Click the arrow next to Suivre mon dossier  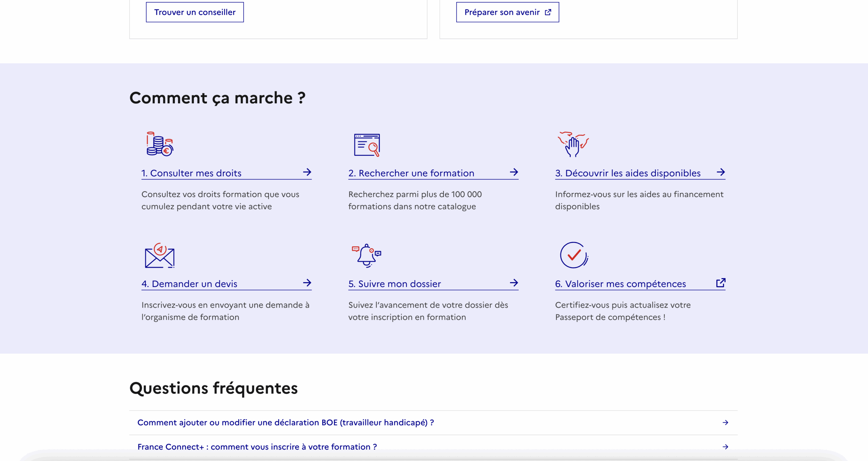pyautogui.click(x=514, y=283)
